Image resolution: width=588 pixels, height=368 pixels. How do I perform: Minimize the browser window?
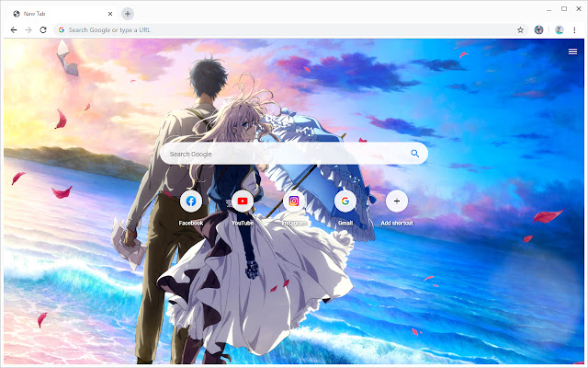(549, 9)
